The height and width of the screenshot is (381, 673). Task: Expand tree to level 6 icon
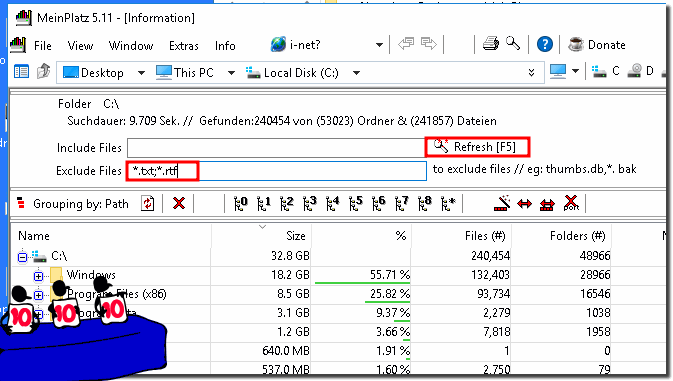pos(379,203)
